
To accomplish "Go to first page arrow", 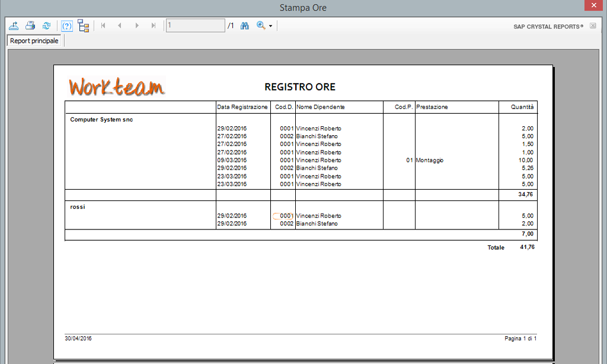I will tap(103, 25).
